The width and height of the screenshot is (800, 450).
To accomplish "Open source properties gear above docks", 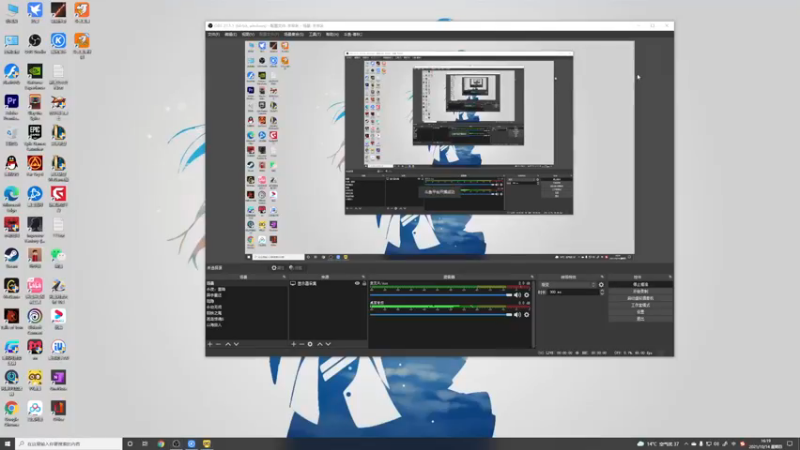I will tap(278, 268).
